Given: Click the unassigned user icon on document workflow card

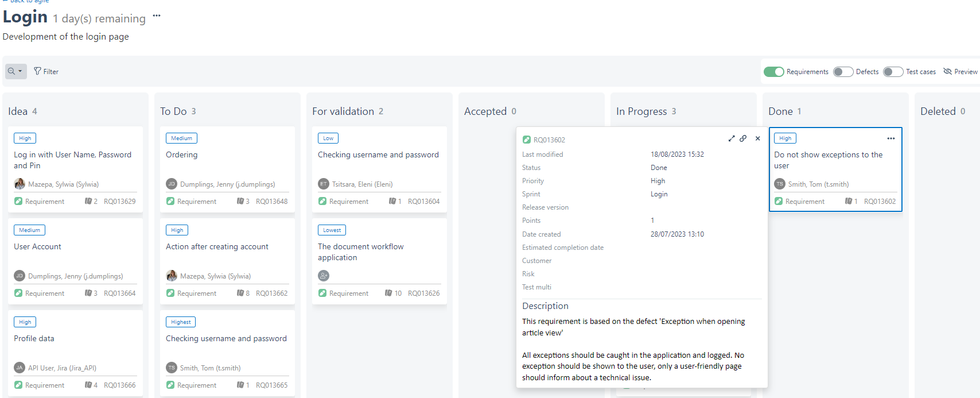Looking at the screenshot, I should tap(324, 276).
